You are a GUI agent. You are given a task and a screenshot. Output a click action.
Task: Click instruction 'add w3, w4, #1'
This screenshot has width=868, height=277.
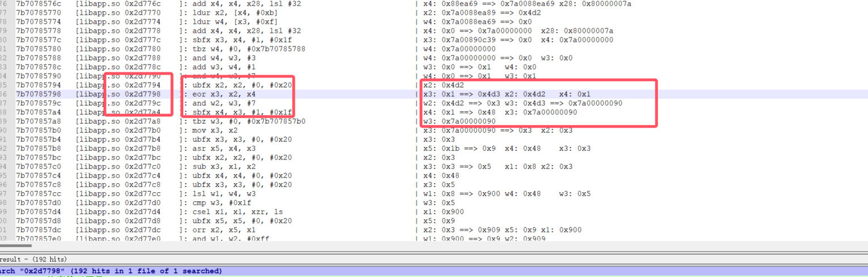click(224, 67)
